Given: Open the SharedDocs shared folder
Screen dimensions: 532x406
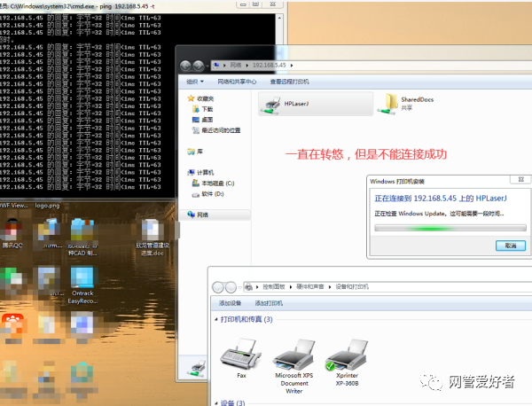Looking at the screenshot, I should (x=406, y=104).
